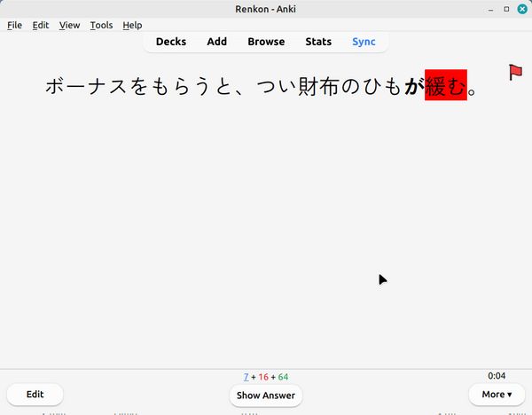Open the Help menu
This screenshot has width=532, height=415.
tap(132, 25)
